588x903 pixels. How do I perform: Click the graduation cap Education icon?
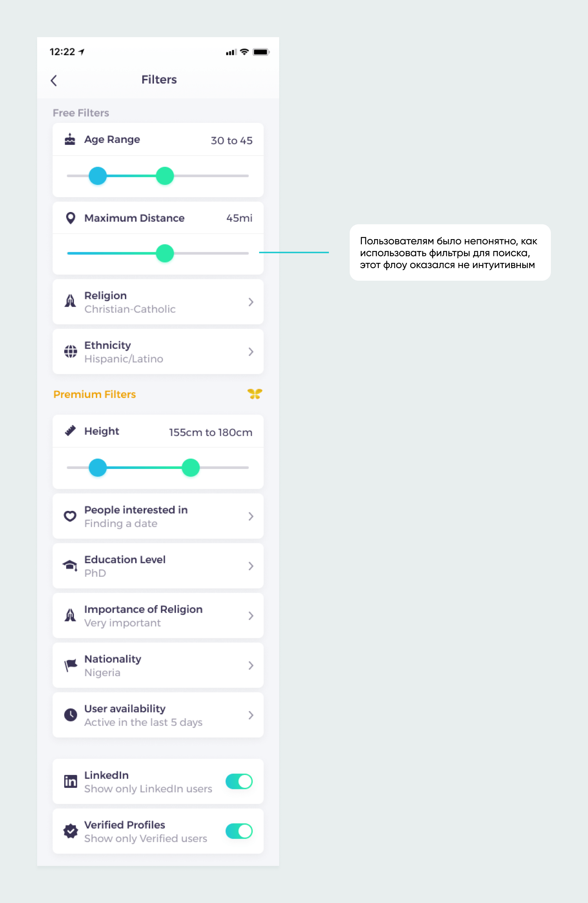coord(70,566)
